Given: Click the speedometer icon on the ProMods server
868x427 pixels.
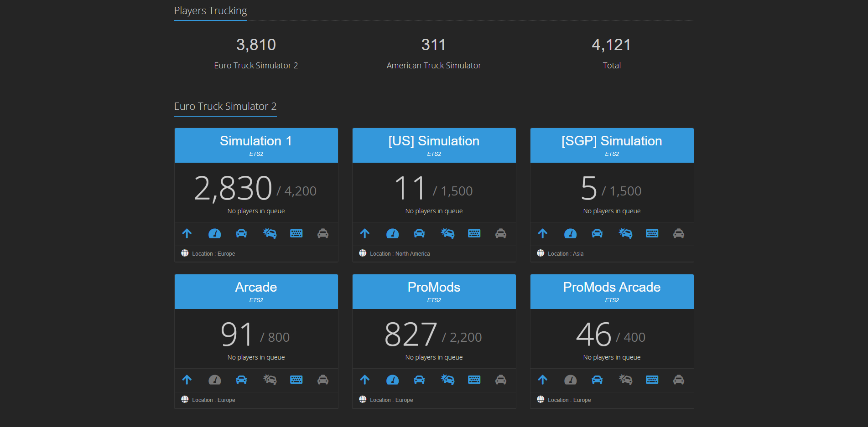Looking at the screenshot, I should [x=392, y=380].
